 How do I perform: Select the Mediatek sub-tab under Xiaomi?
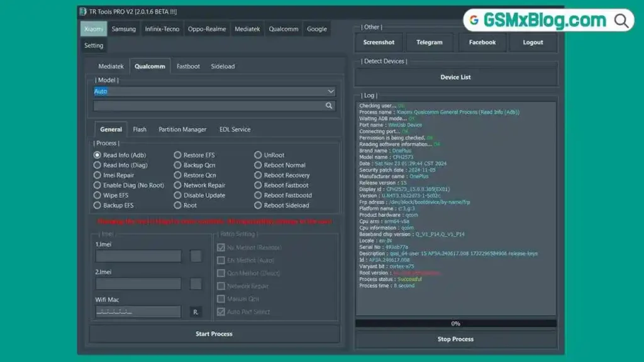111,66
